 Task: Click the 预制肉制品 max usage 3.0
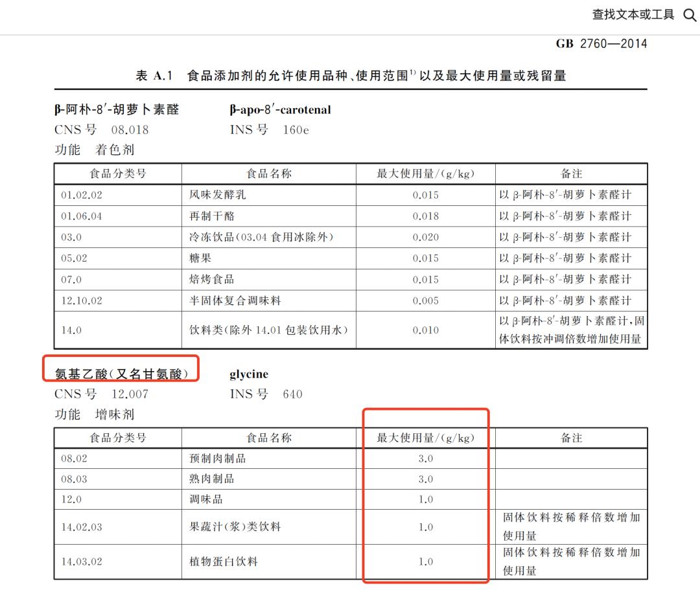[x=425, y=459]
